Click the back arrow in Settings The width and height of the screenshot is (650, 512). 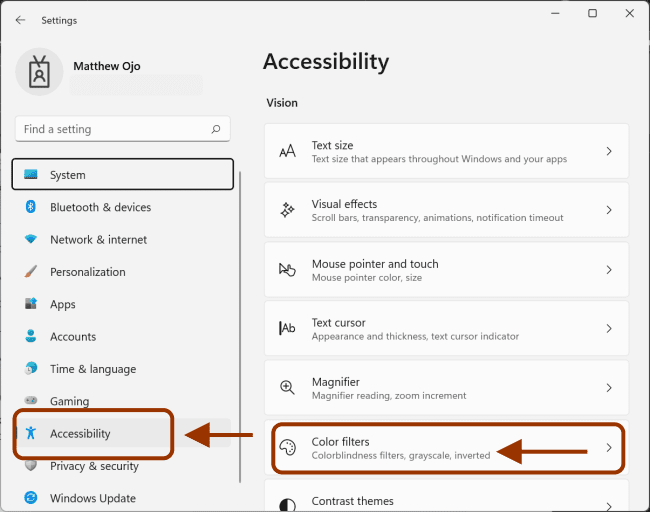[x=20, y=20]
